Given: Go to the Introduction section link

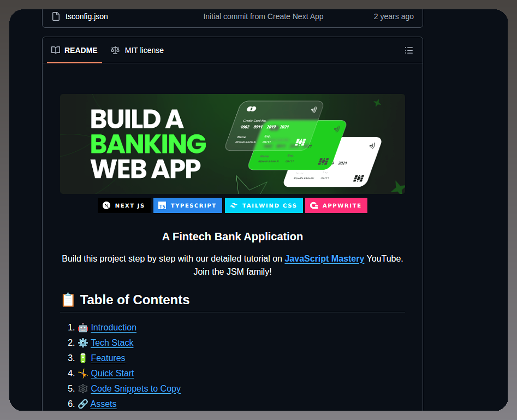Looking at the screenshot, I should point(114,327).
